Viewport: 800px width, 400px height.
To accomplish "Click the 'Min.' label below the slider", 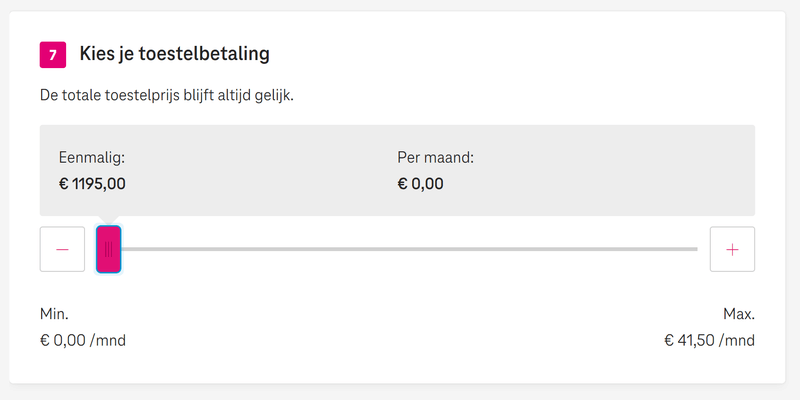I will [x=54, y=314].
